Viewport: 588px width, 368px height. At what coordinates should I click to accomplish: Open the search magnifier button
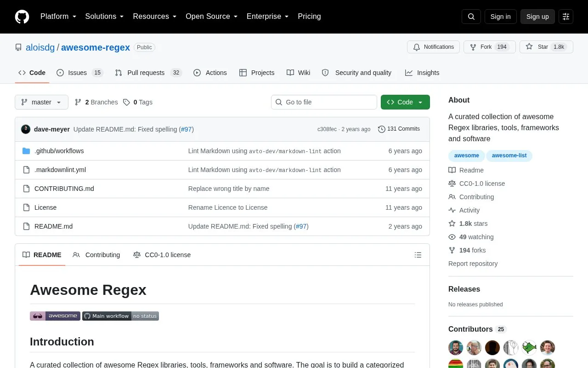(471, 17)
